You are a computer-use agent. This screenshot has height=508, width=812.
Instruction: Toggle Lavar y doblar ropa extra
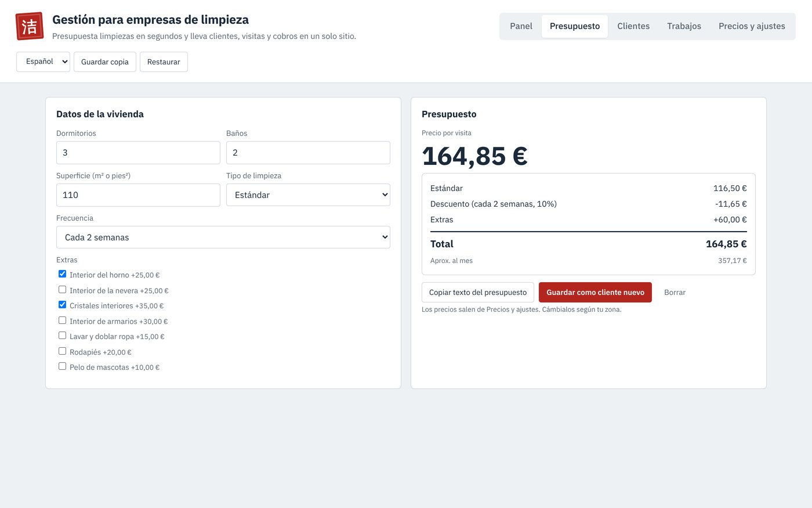click(62, 336)
